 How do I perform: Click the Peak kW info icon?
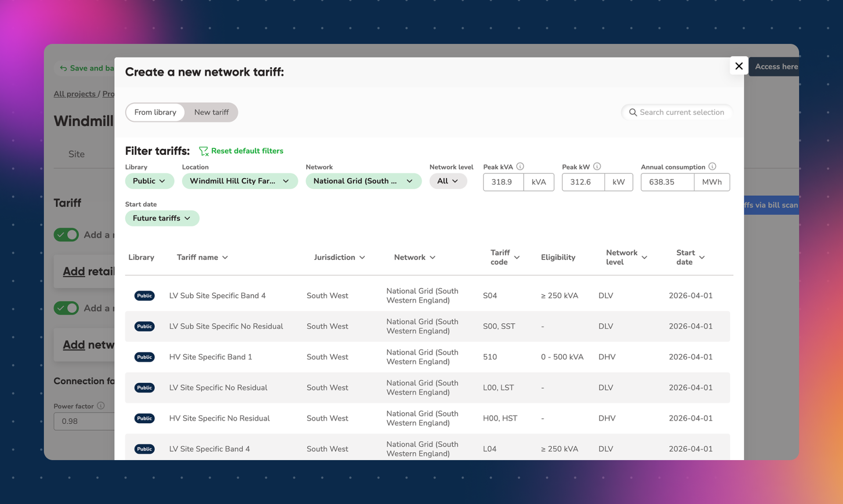pos(597,166)
